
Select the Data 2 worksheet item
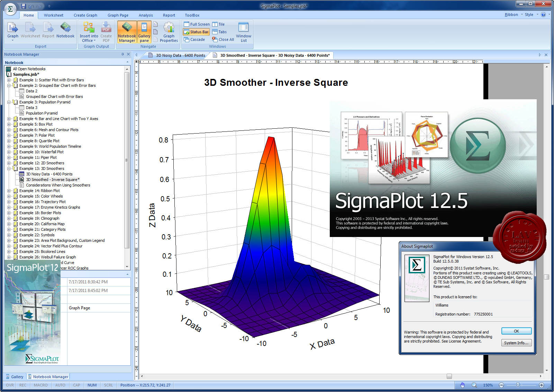point(31,91)
